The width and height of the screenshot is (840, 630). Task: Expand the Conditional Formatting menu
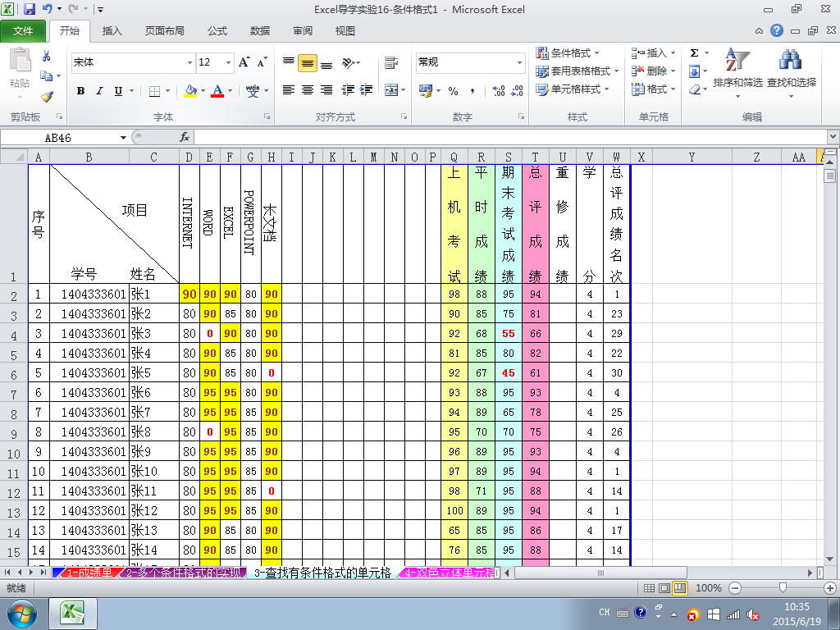coord(568,53)
